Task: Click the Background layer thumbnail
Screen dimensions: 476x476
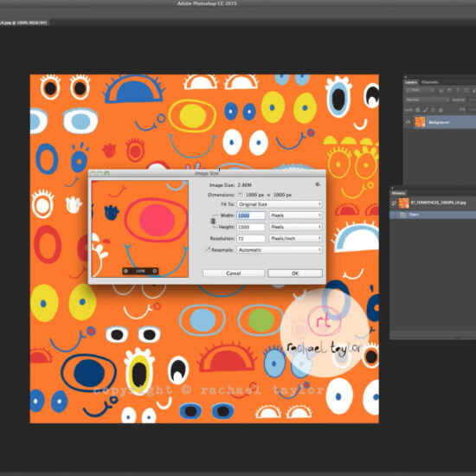Action: click(x=420, y=122)
